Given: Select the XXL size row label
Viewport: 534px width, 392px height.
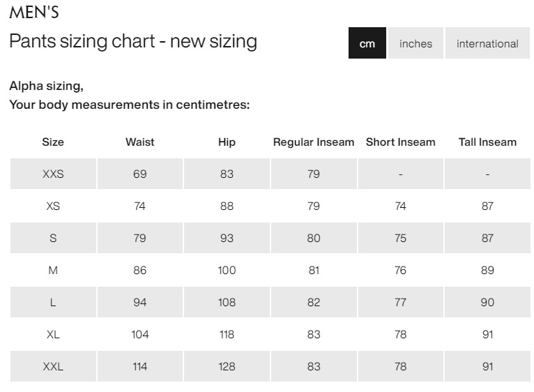Looking at the screenshot, I should 53,367.
